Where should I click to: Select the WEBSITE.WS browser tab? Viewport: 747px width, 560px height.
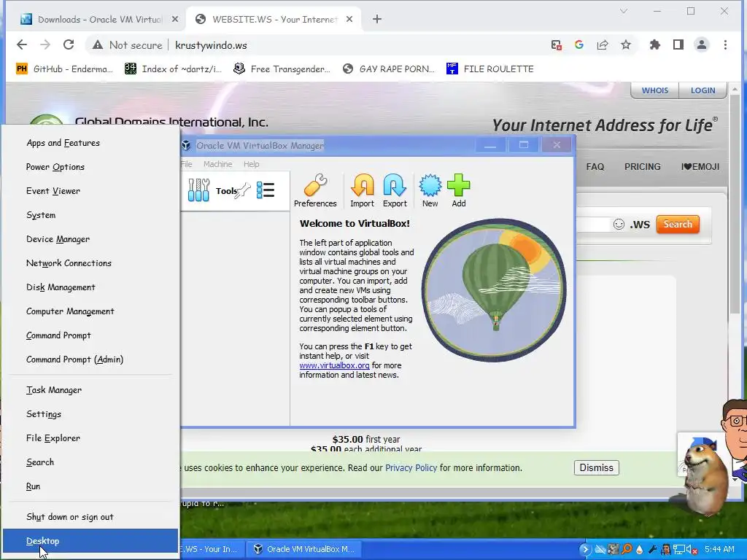click(274, 19)
